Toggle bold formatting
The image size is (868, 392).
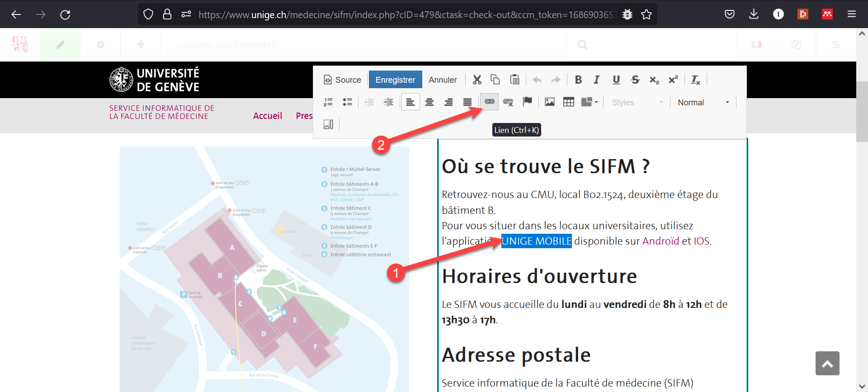(578, 80)
